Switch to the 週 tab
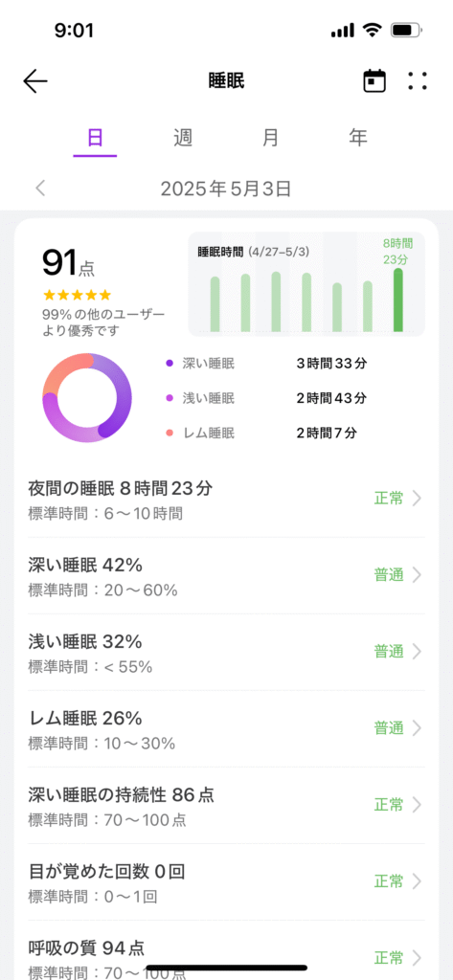This screenshot has width=453, height=980. point(183,138)
